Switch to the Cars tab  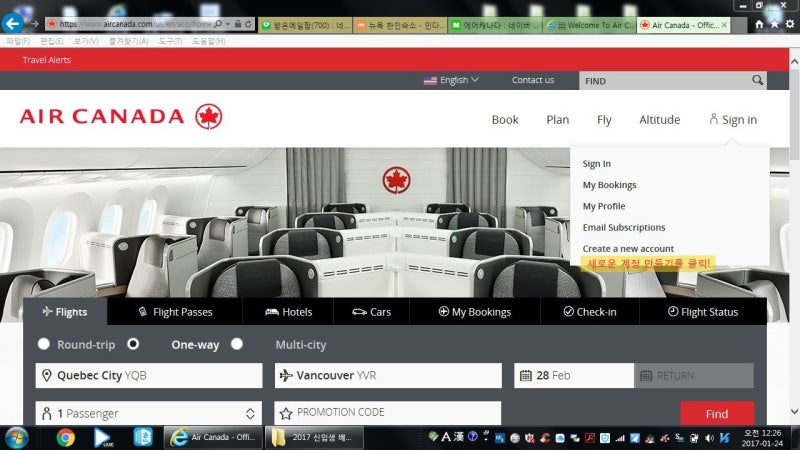371,312
